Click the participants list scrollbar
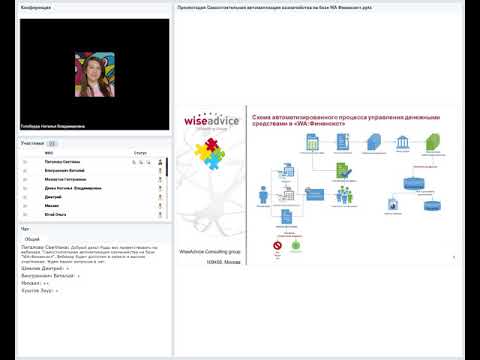Image resolution: width=480 pixels, height=360 pixels. point(167,168)
